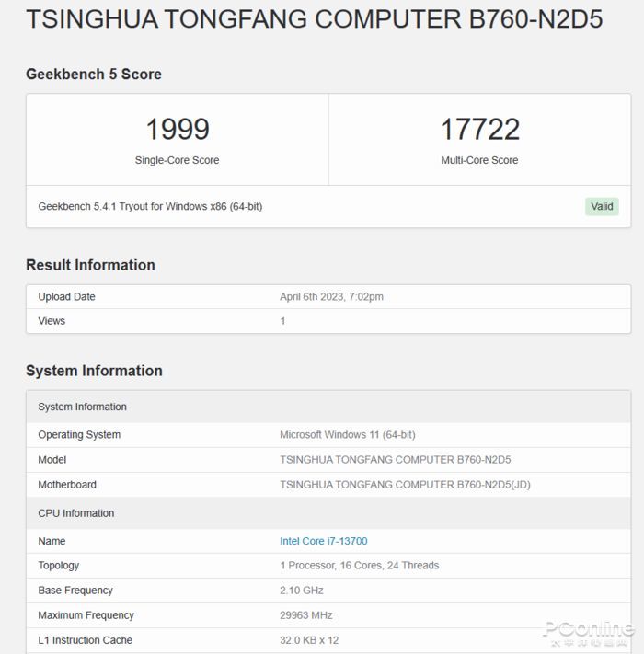Select the Result Information heading
This screenshot has height=654, width=644.
[x=90, y=265]
